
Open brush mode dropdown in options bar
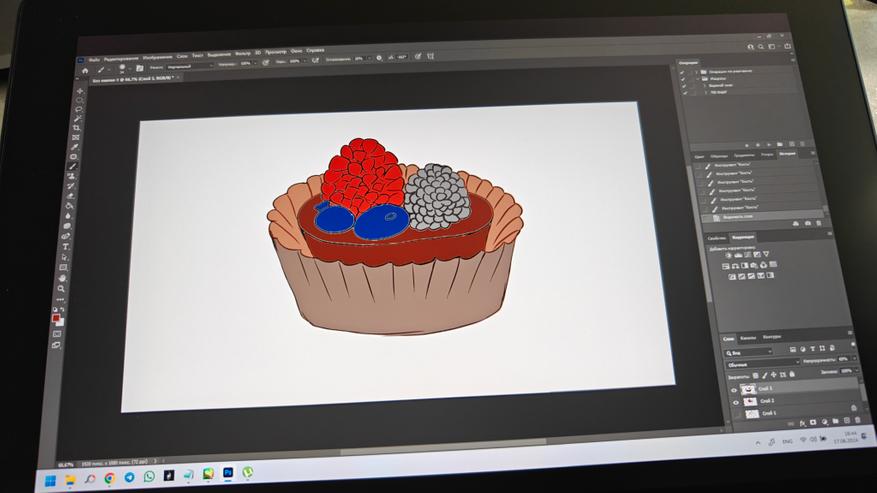pos(191,66)
